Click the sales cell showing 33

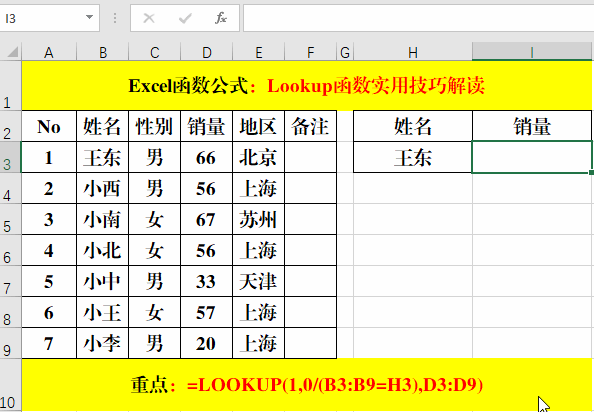(206, 281)
